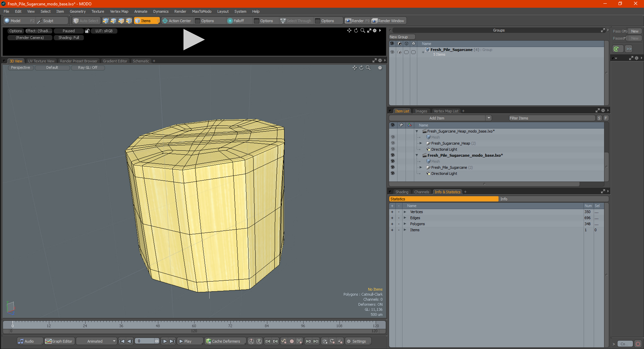The width and height of the screenshot is (644, 349).
Task: Toggle visibility of Fresh_Pile_Sugarcane group
Action: click(392, 52)
